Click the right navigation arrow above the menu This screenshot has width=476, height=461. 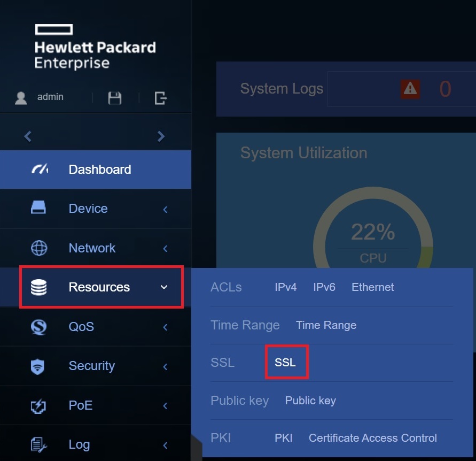[161, 136]
